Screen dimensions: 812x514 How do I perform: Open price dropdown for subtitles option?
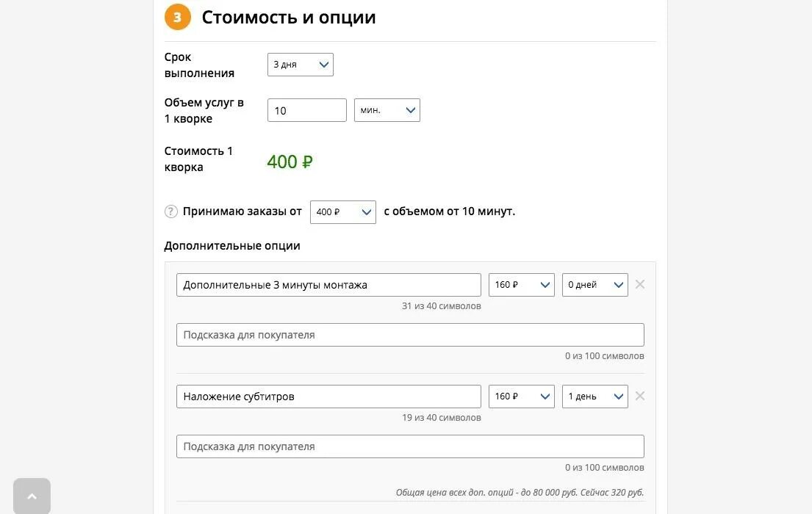tap(521, 397)
